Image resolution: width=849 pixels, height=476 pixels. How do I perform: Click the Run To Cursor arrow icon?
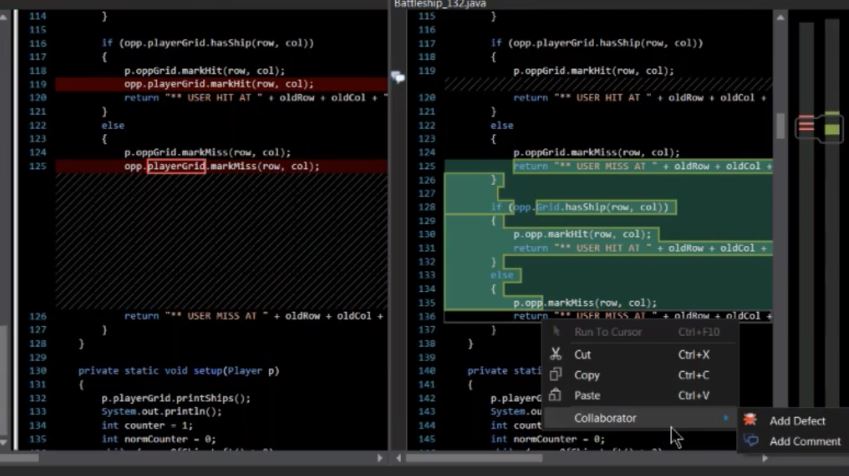556,330
